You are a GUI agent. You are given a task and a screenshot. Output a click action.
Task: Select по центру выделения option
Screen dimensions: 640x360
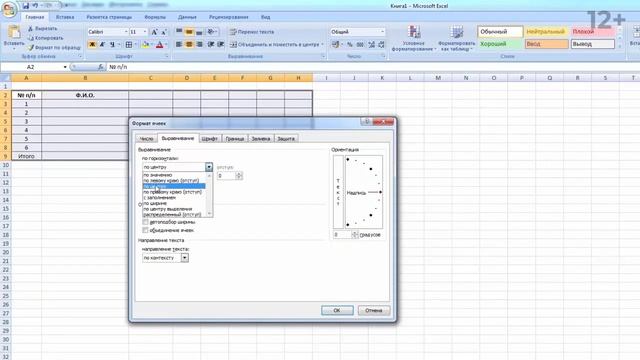click(x=174, y=209)
